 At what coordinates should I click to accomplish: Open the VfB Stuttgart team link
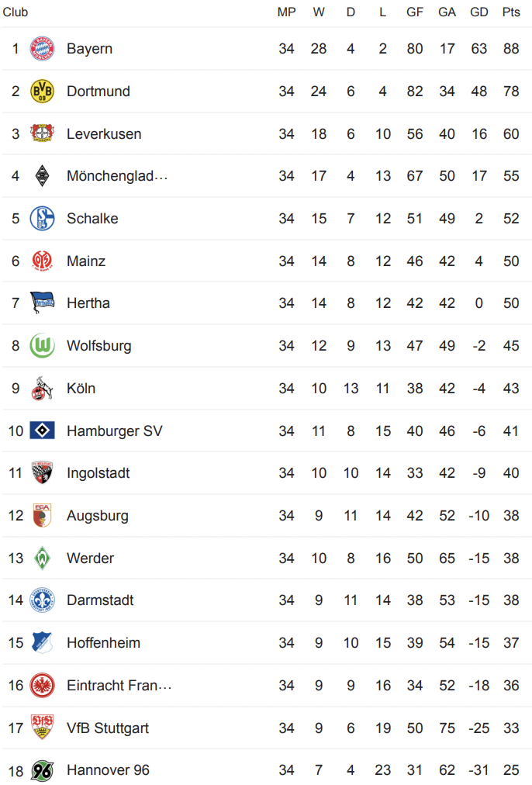108,728
